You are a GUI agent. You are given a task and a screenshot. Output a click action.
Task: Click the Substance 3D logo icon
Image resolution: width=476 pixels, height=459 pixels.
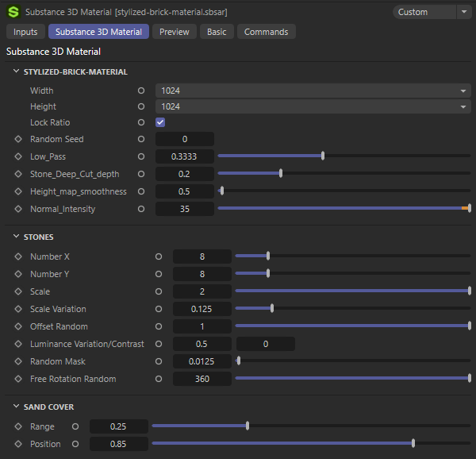point(13,12)
